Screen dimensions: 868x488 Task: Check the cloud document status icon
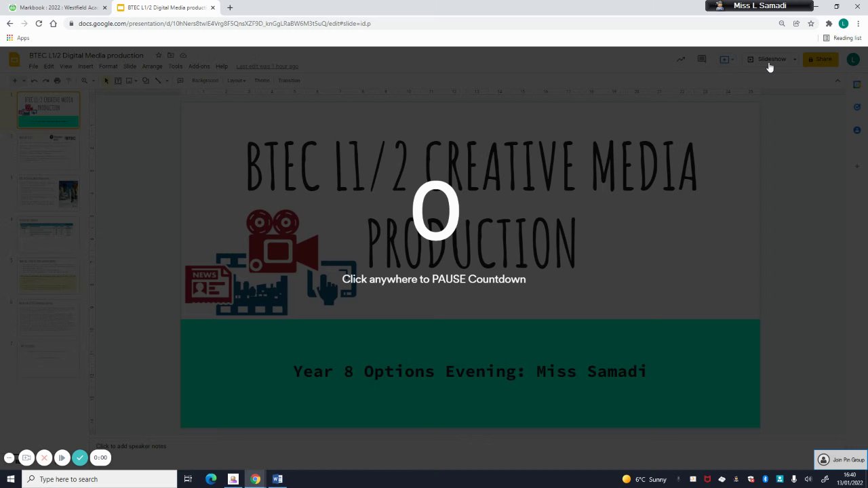pyautogui.click(x=183, y=55)
